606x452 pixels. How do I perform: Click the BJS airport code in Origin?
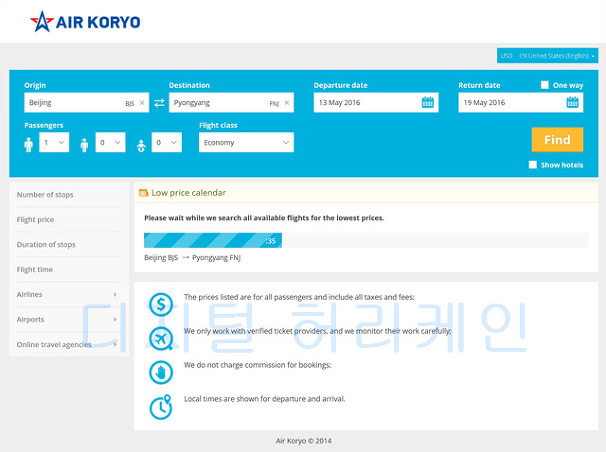129,104
